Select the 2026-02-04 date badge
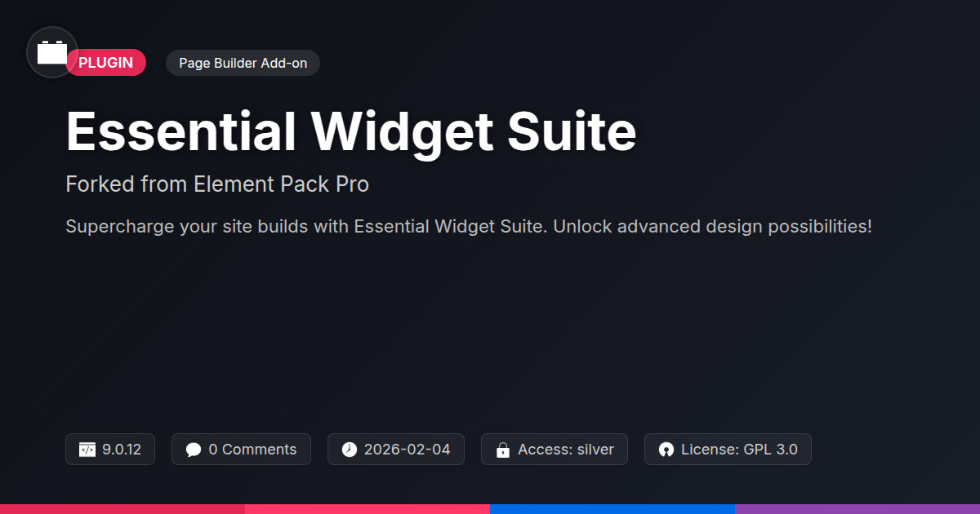Screen dimensions: 980x514 [396, 450]
